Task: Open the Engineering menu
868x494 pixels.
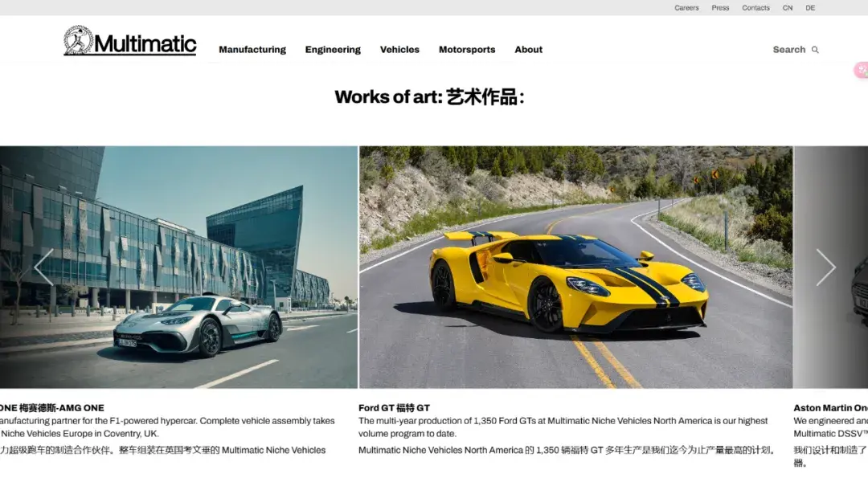Action: pos(333,50)
